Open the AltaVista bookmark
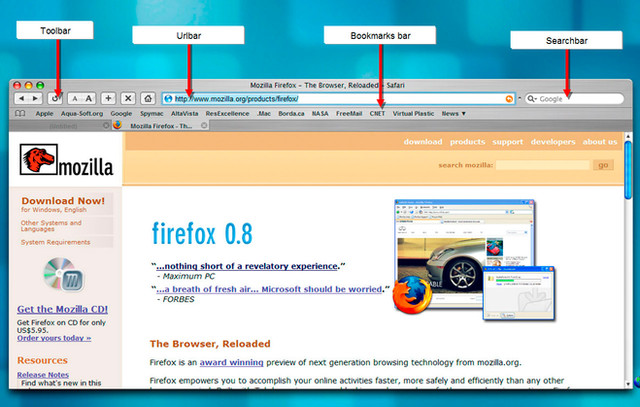Image resolution: width=640 pixels, height=407 pixels. [x=184, y=113]
